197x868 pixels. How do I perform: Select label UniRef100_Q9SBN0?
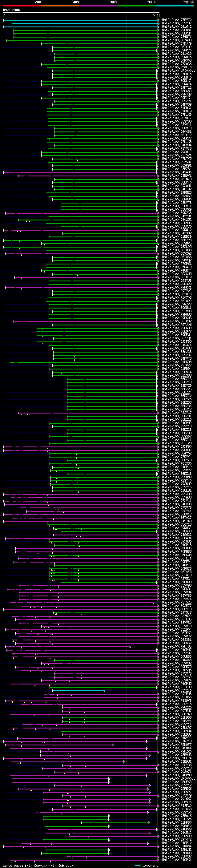click(x=177, y=477)
